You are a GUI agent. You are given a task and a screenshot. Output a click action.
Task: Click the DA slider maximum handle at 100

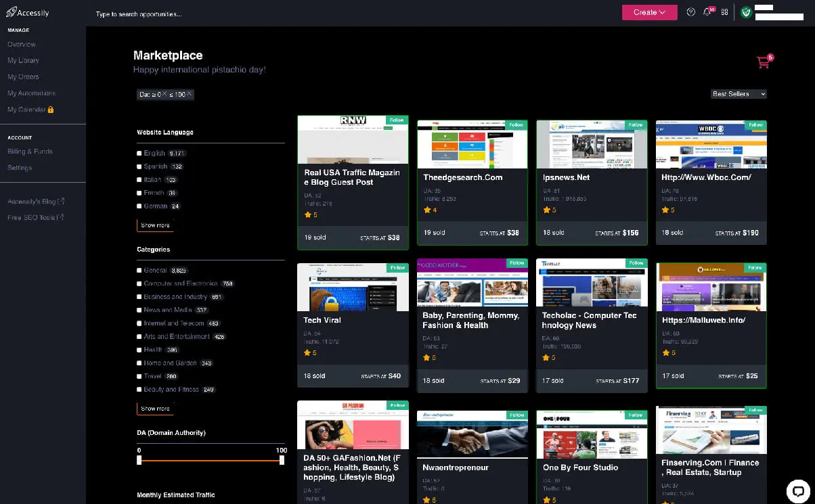point(282,460)
